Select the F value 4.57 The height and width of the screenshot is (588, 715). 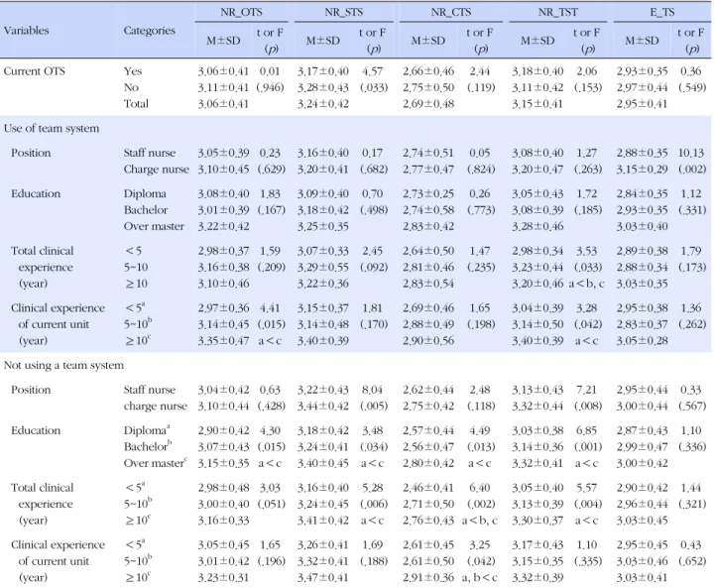372,71
